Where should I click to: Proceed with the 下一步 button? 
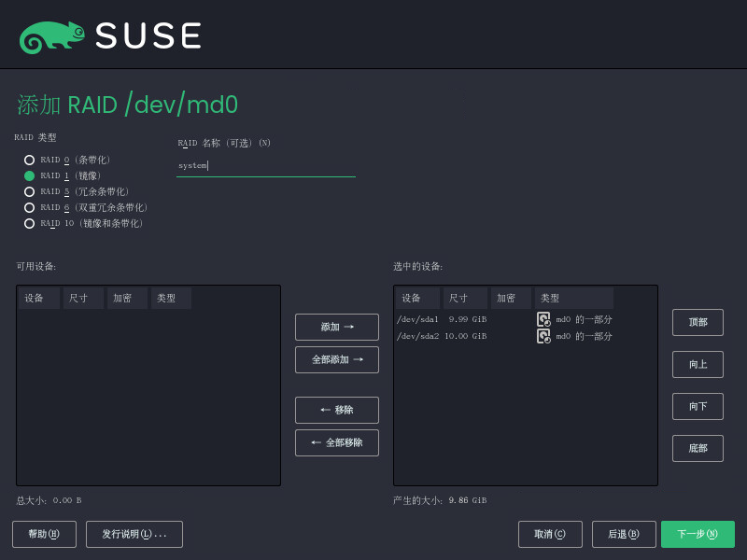click(x=698, y=534)
